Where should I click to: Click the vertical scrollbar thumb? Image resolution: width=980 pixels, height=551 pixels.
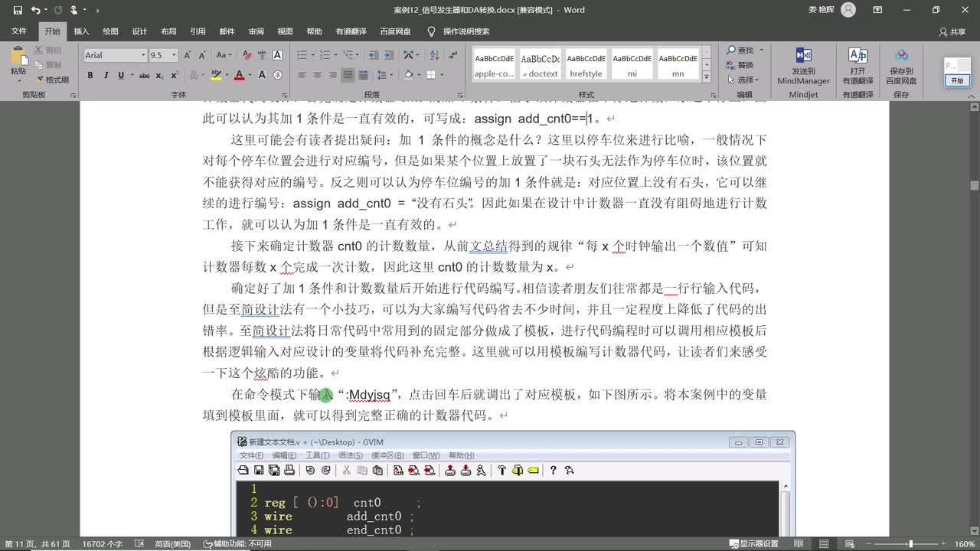[x=975, y=185]
